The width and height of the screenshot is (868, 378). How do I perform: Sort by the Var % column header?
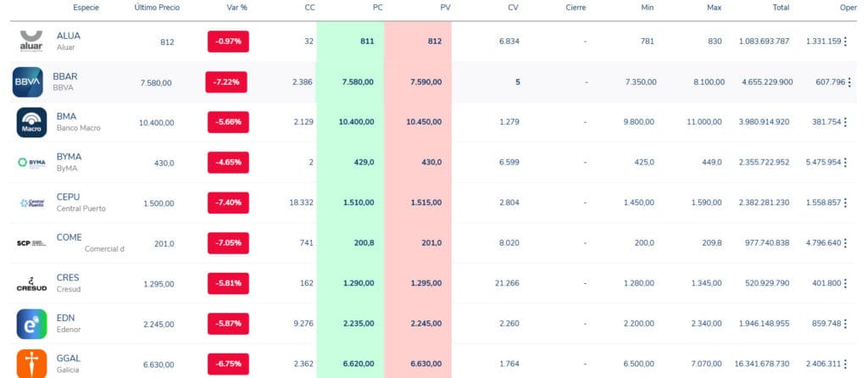pos(237,7)
